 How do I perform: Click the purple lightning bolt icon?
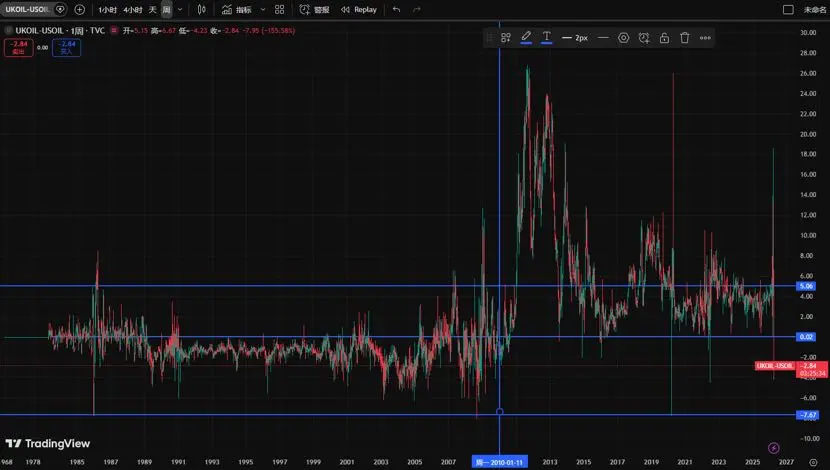773,448
